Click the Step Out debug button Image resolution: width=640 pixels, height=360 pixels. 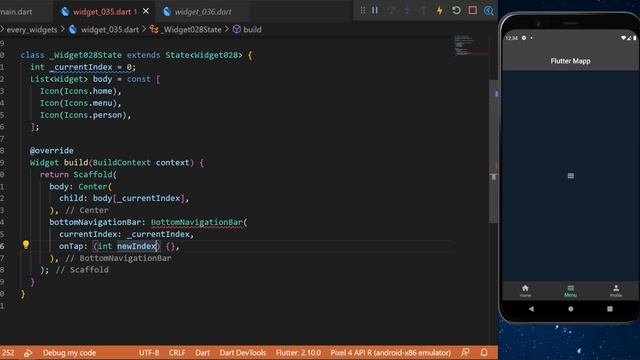tap(423, 10)
